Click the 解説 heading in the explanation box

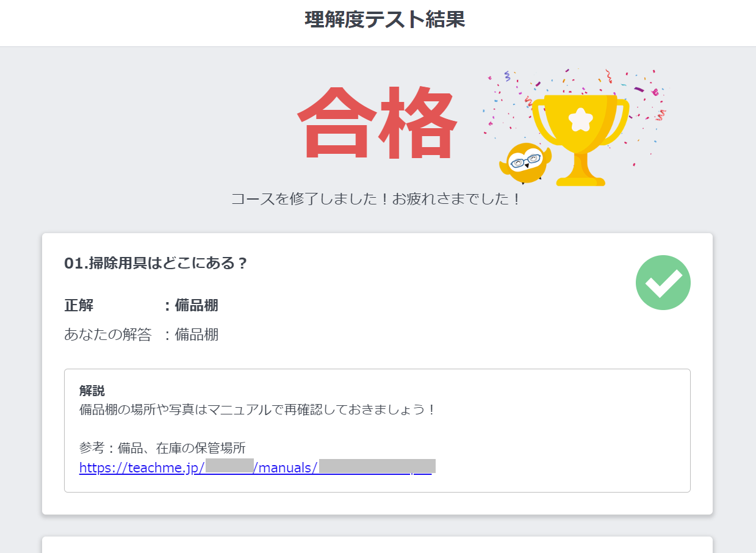(92, 391)
